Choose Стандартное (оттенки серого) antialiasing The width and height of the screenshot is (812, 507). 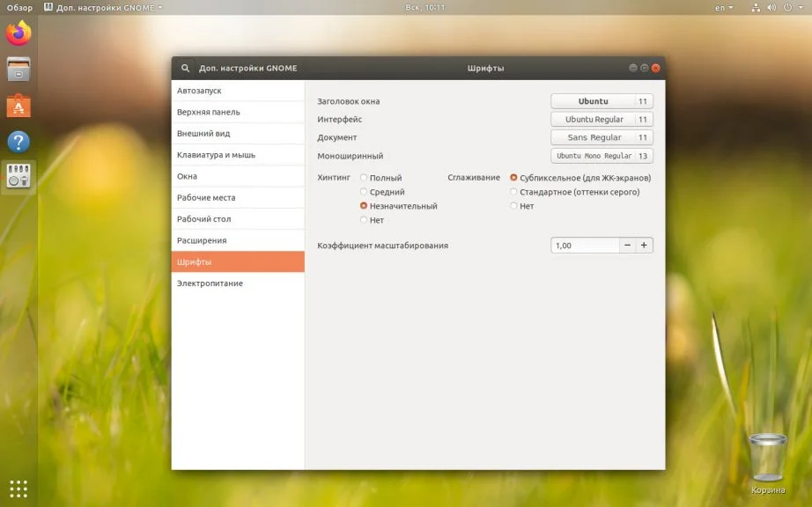pos(513,192)
